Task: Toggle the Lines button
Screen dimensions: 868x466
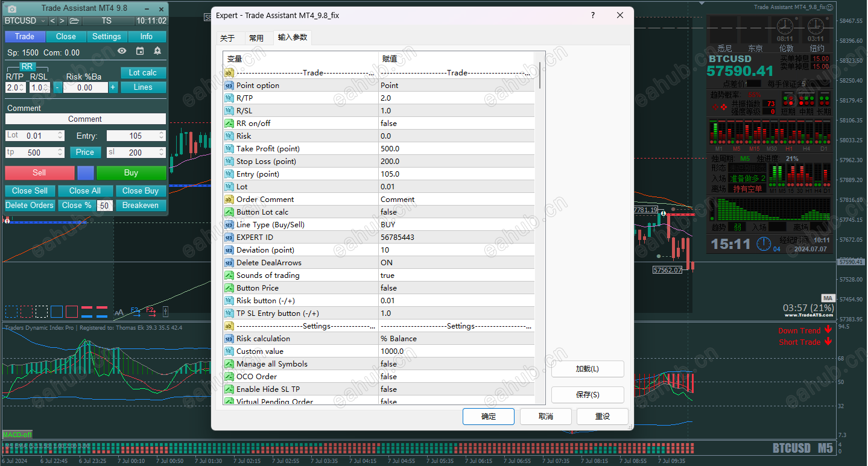Action: 143,87
